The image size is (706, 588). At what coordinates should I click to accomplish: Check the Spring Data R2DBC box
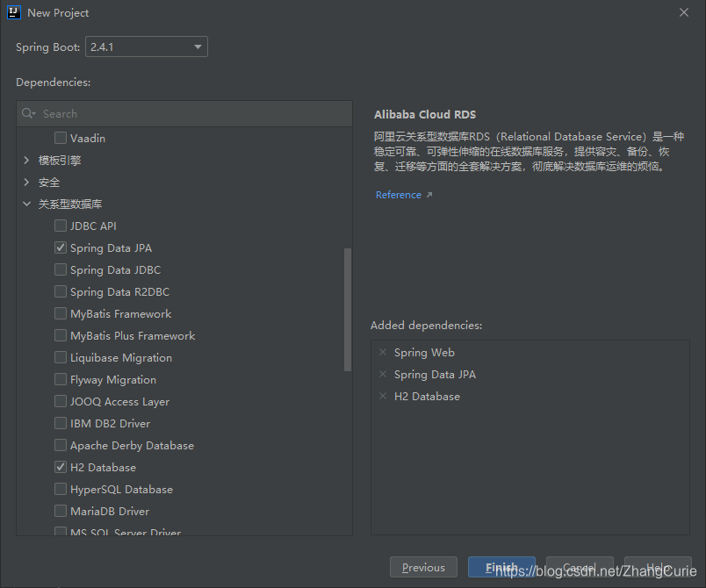(61, 291)
